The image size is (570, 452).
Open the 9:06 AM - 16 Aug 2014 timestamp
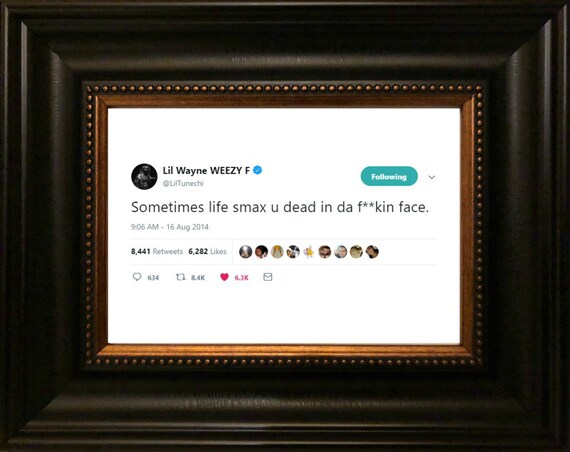(x=170, y=227)
